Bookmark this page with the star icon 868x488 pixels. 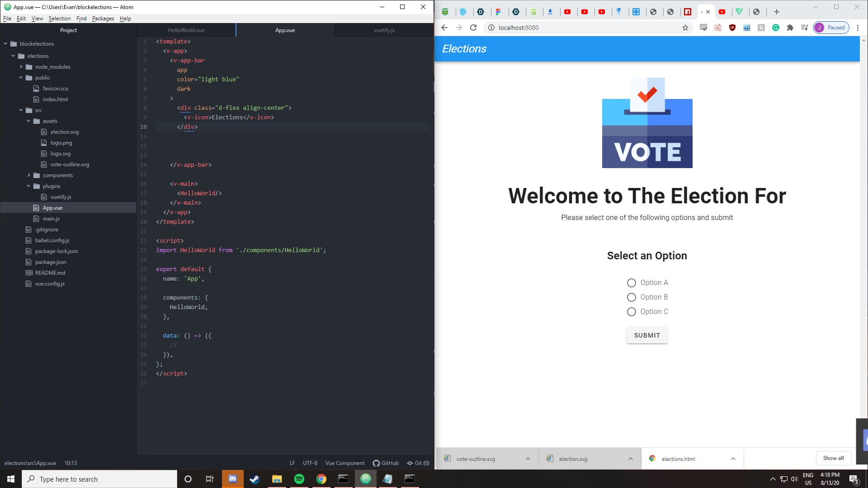pos(685,28)
